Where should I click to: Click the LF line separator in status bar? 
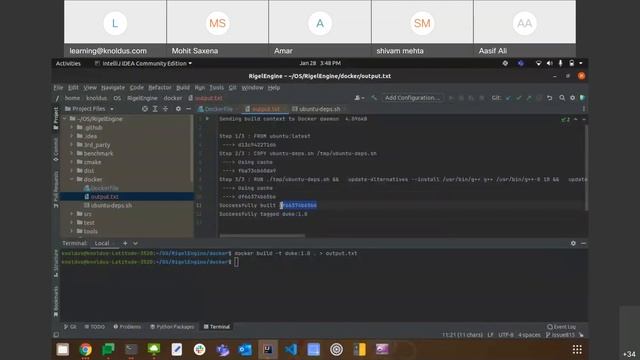pos(490,335)
